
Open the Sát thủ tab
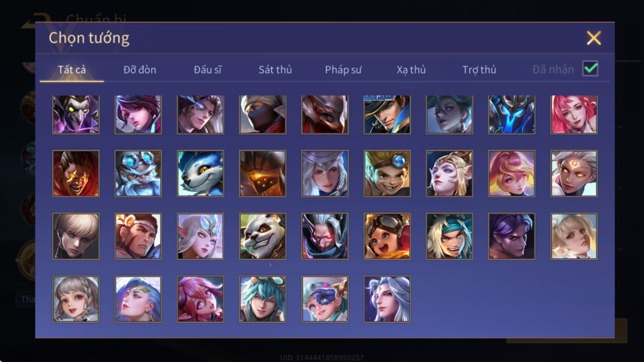click(x=275, y=70)
